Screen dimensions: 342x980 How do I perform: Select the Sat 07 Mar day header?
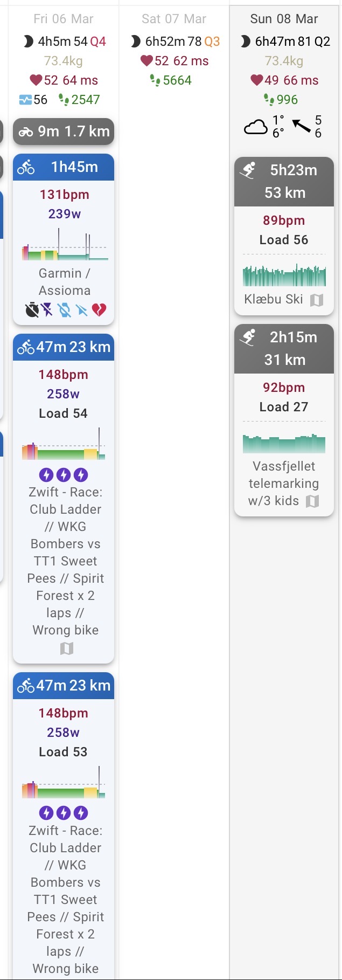(174, 19)
